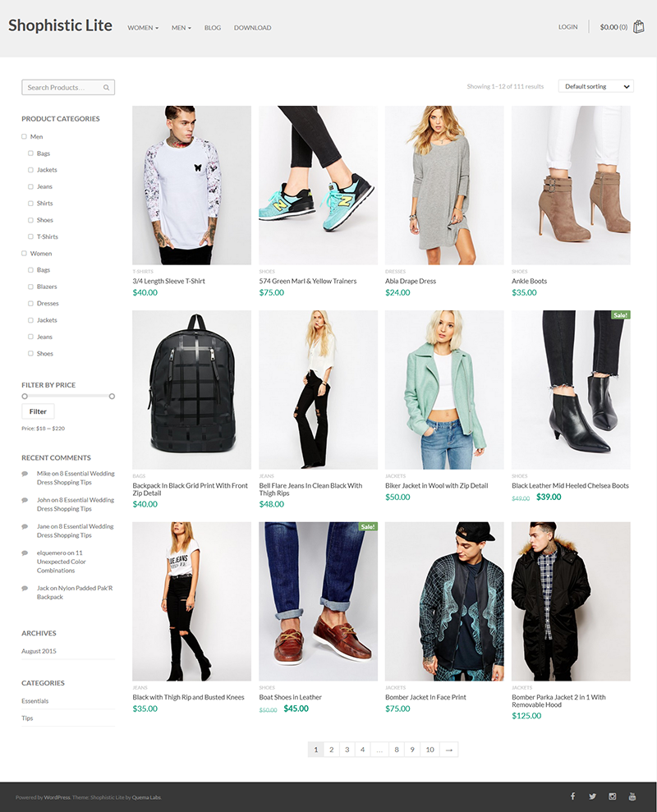Click the Filter price button

click(x=38, y=411)
